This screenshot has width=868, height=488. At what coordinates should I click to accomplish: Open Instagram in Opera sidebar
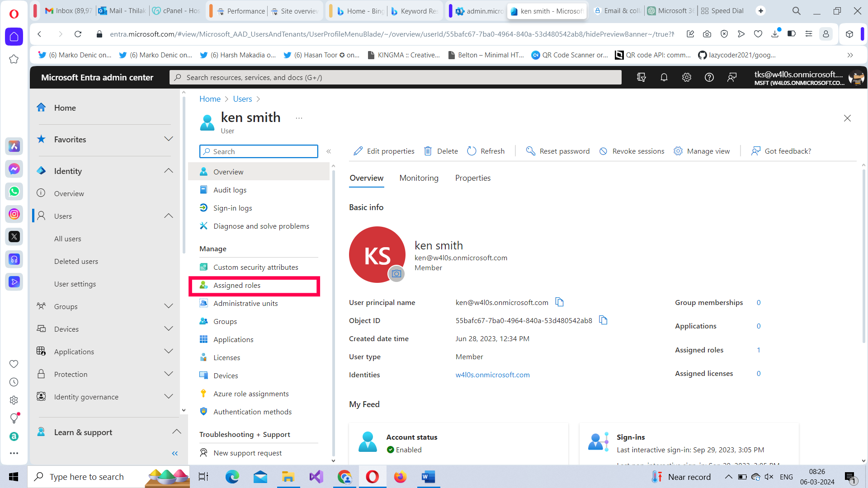pyautogui.click(x=14, y=214)
